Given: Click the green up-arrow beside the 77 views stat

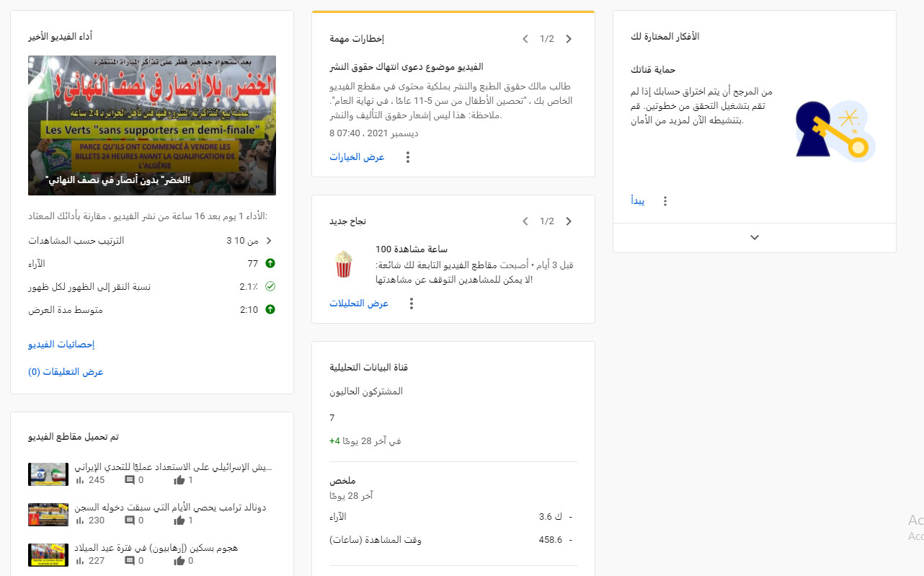Looking at the screenshot, I should pos(270,263).
